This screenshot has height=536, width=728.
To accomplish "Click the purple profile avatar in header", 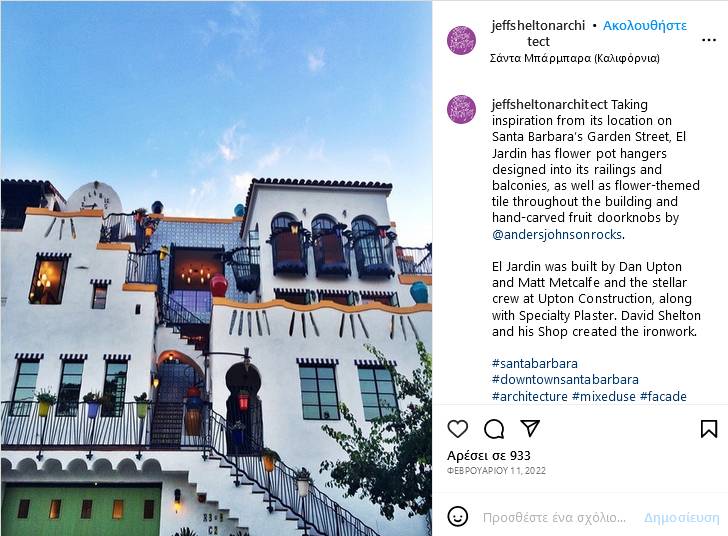I will coord(461,40).
